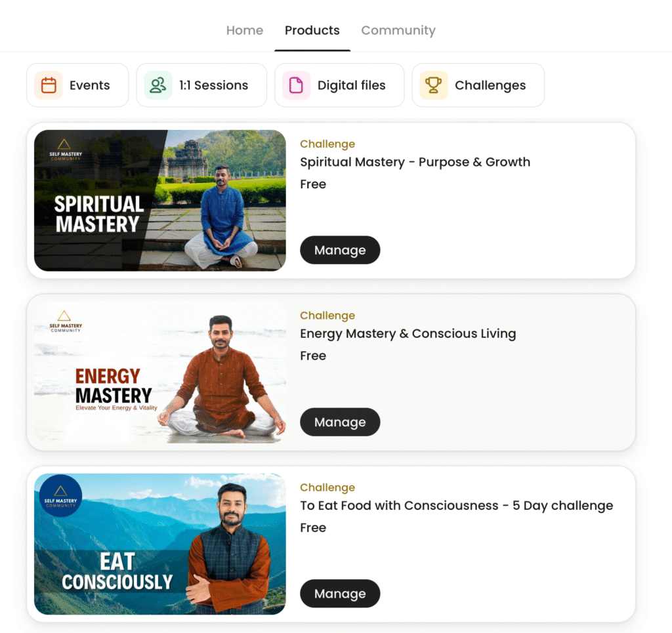Click the orange calendar Events icon
672x633 pixels.
(x=49, y=85)
